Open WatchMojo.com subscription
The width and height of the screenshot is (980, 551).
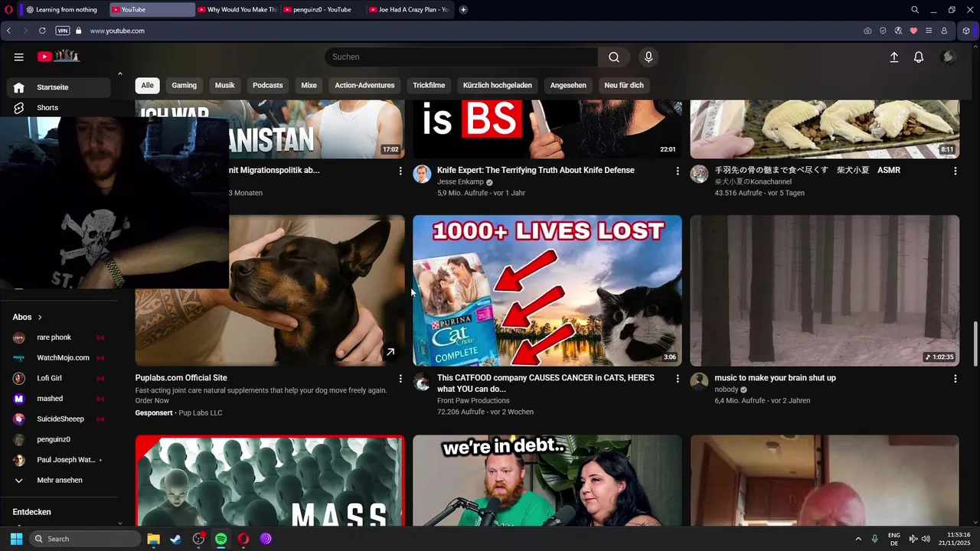pyautogui.click(x=59, y=357)
